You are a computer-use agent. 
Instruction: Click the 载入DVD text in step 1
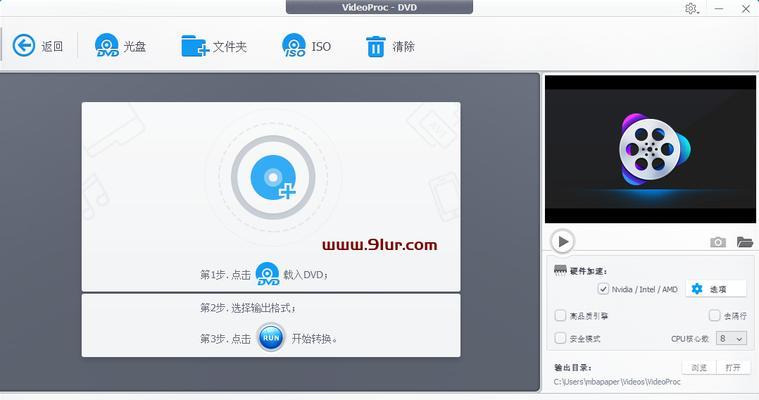coord(305,275)
